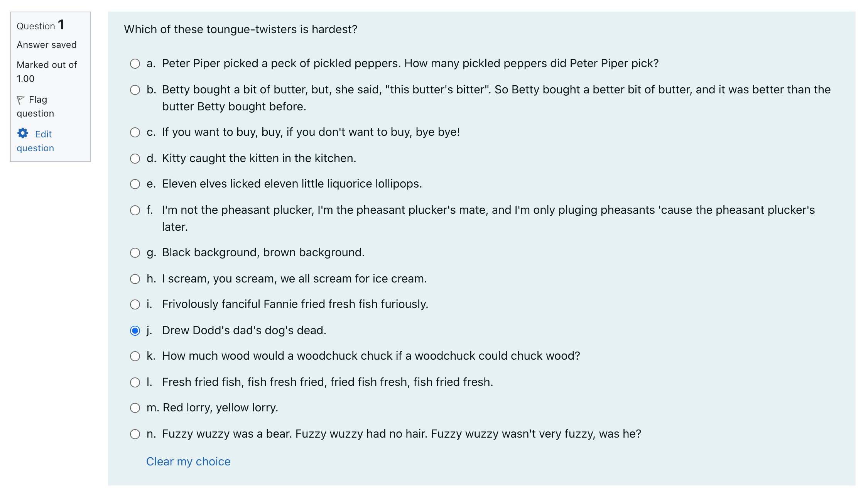Select the I scream for ice cream option
868x504 pixels.
coord(135,279)
